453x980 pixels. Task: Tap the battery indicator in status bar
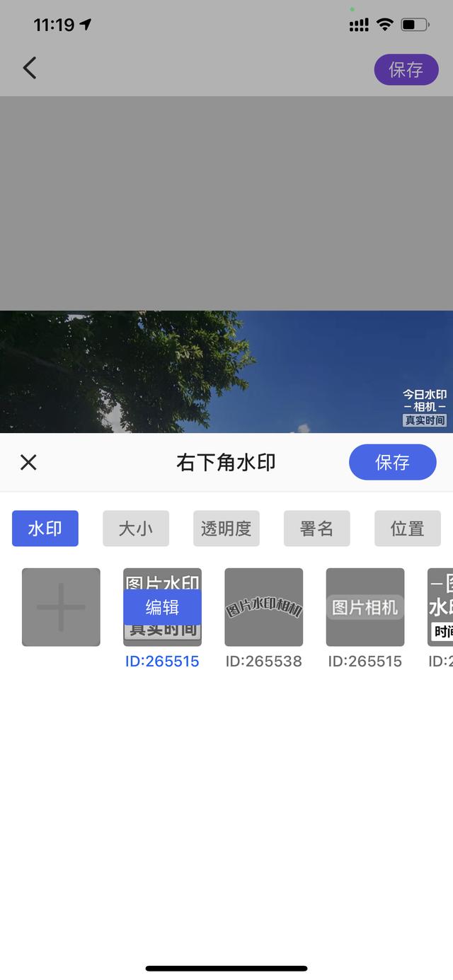pyautogui.click(x=414, y=25)
